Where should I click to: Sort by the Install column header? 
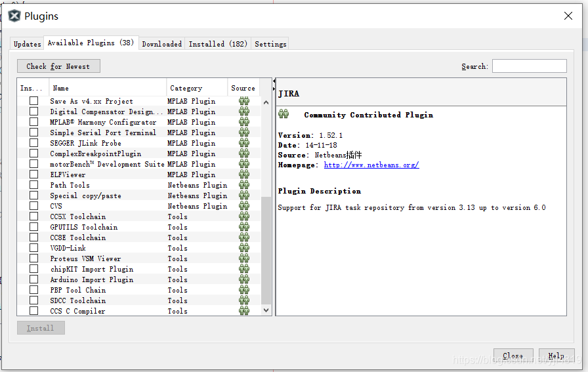(33, 88)
